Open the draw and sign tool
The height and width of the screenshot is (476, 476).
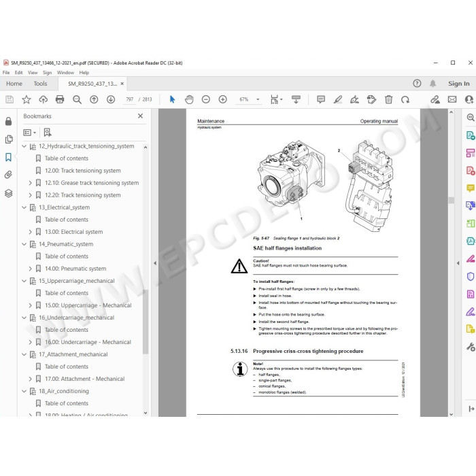click(354, 99)
